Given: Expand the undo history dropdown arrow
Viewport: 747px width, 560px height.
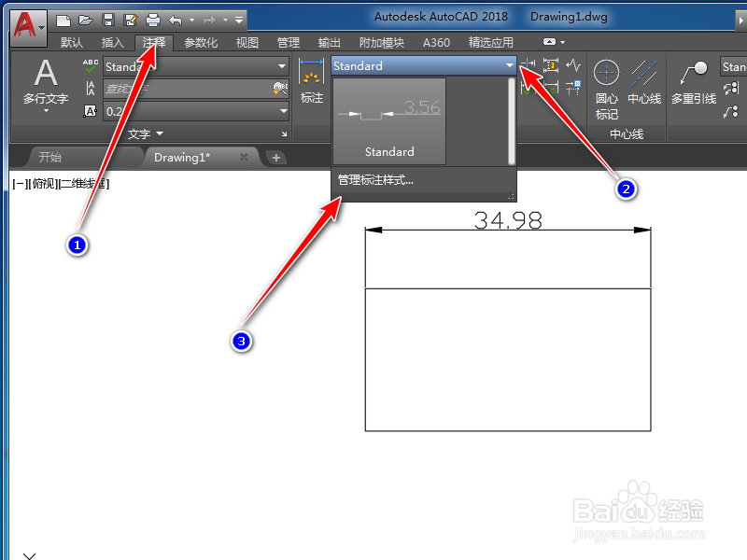Looking at the screenshot, I should tap(192, 20).
